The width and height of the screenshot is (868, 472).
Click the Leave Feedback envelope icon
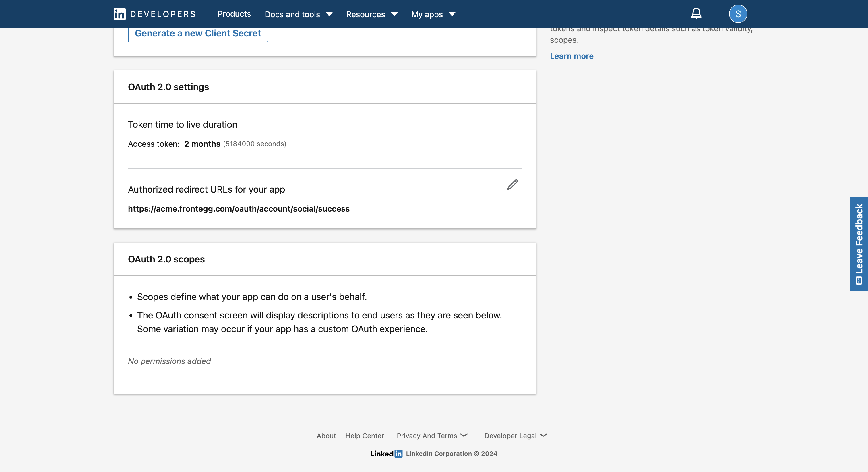click(x=859, y=281)
